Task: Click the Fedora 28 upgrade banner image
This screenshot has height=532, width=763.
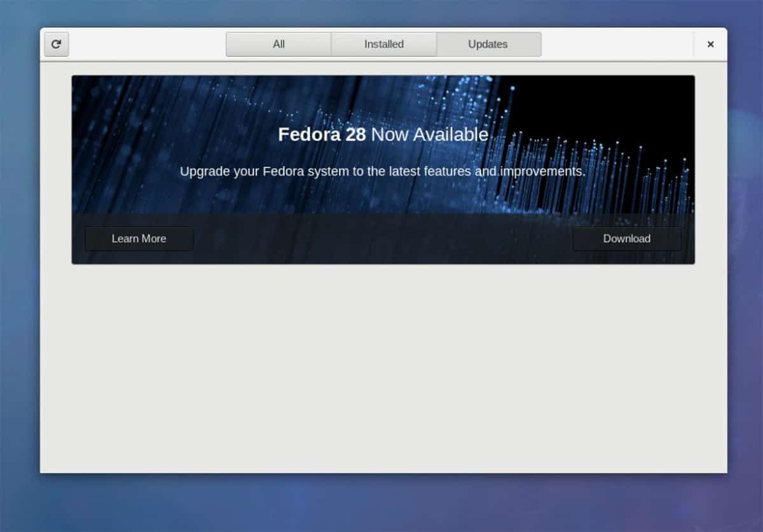Action: pyautogui.click(x=383, y=153)
